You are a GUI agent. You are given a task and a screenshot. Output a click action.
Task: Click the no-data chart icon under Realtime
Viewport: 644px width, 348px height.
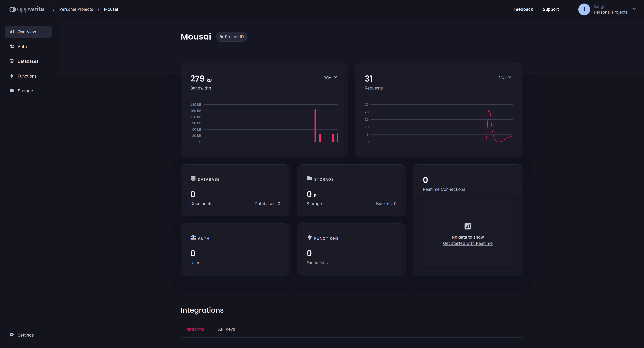point(468,226)
